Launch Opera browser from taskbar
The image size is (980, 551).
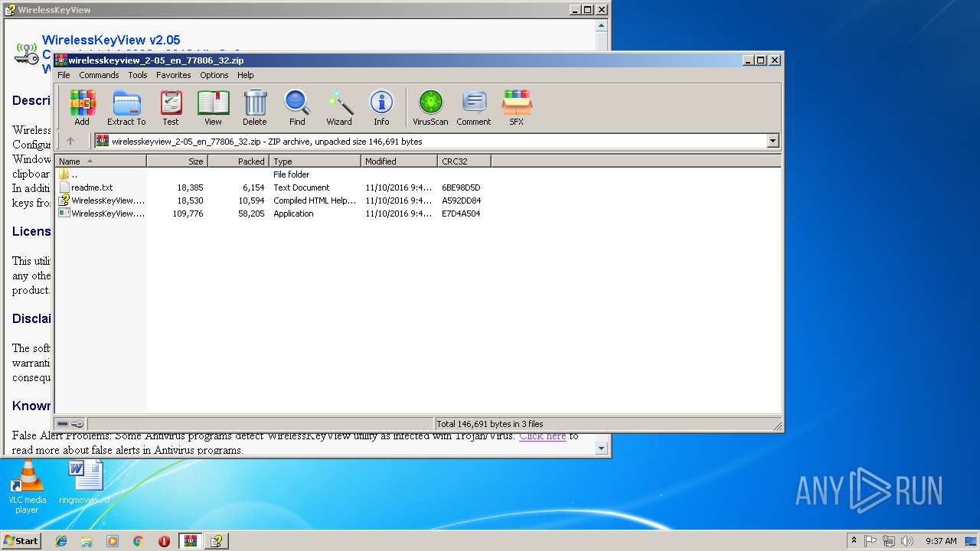coord(164,541)
